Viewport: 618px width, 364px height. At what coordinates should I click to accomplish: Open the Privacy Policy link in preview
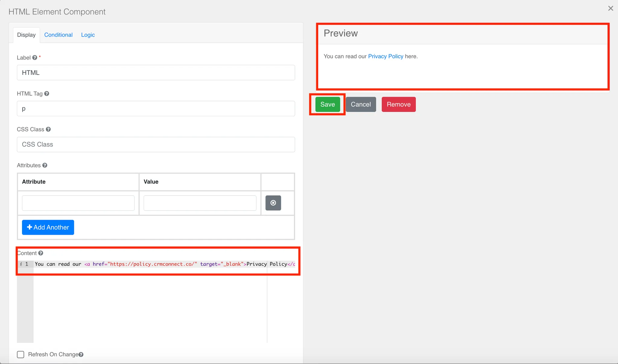[x=385, y=56]
